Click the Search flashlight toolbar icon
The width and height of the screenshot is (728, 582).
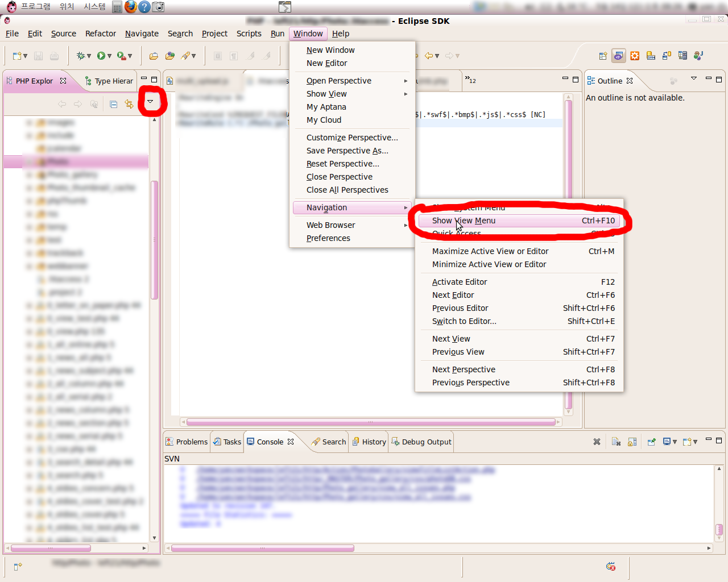(185, 56)
